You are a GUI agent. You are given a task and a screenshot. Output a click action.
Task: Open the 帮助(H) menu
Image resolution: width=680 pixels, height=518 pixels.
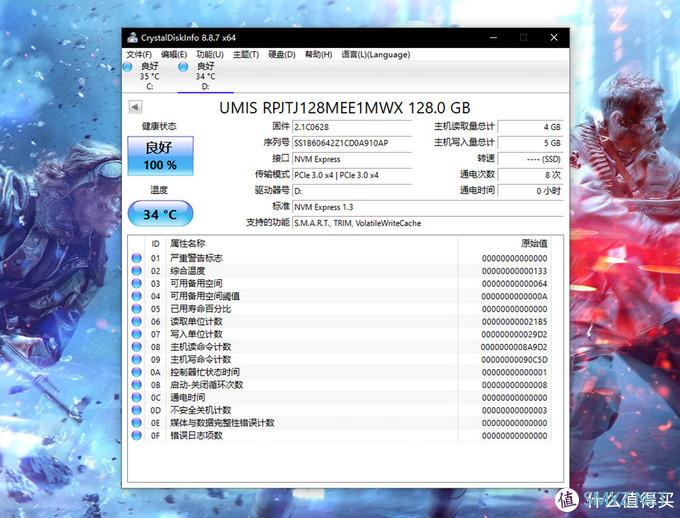point(318,55)
